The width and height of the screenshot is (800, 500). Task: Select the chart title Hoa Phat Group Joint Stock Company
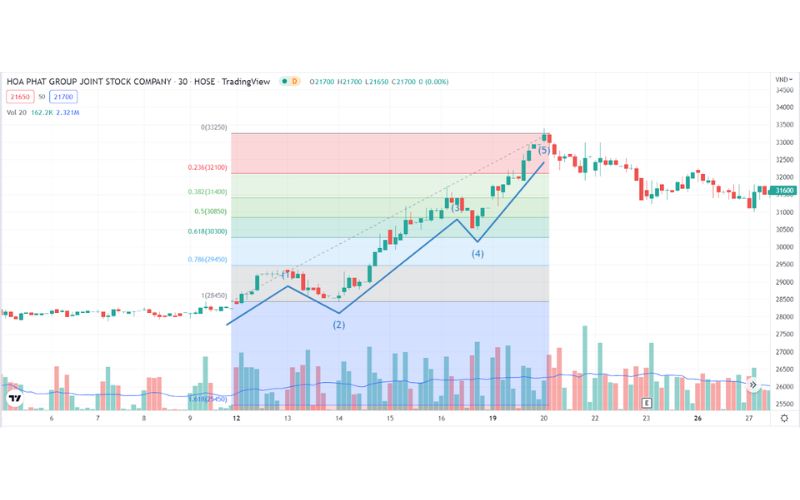tap(89, 81)
